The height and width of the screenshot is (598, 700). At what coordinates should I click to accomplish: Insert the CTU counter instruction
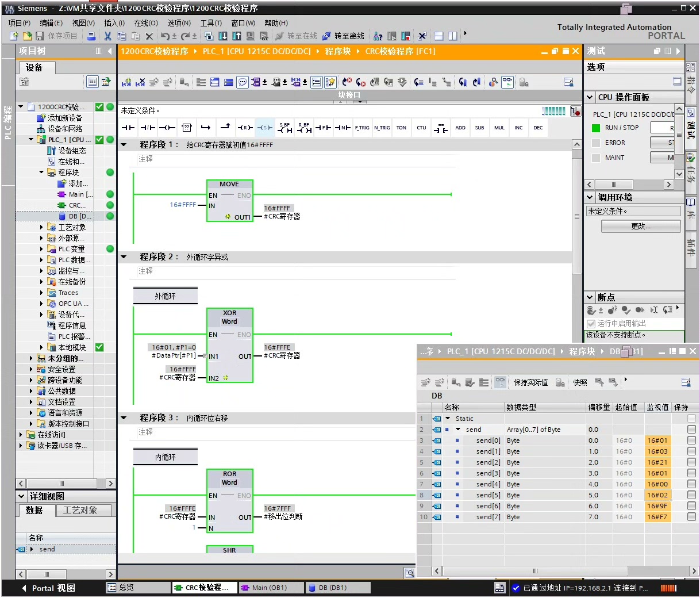[421, 128]
